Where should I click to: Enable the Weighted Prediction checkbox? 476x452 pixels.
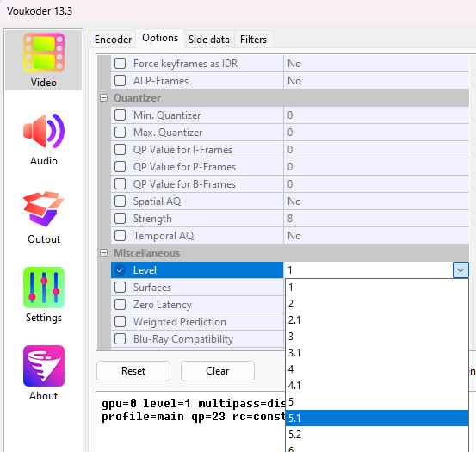point(121,322)
